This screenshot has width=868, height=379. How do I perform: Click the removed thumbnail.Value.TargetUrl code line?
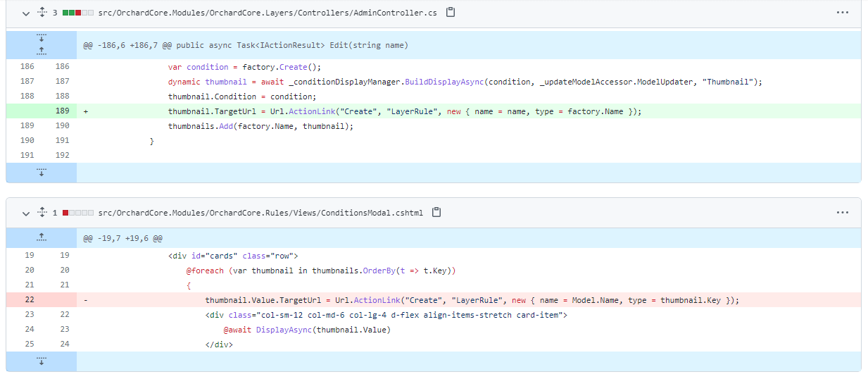[x=472, y=300]
